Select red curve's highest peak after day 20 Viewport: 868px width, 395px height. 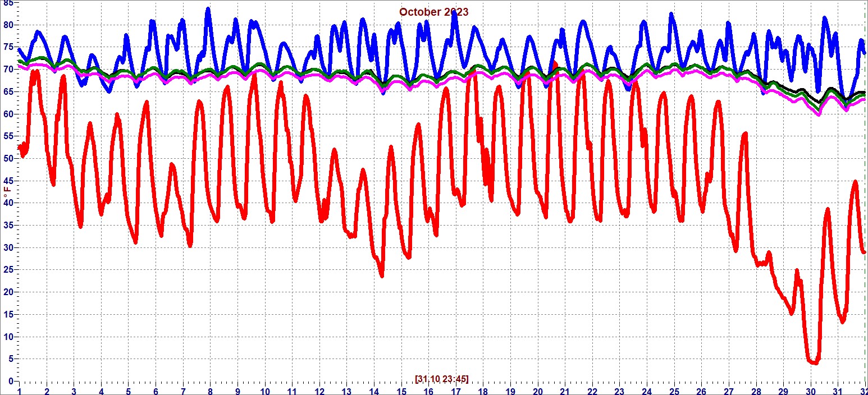coord(555,64)
